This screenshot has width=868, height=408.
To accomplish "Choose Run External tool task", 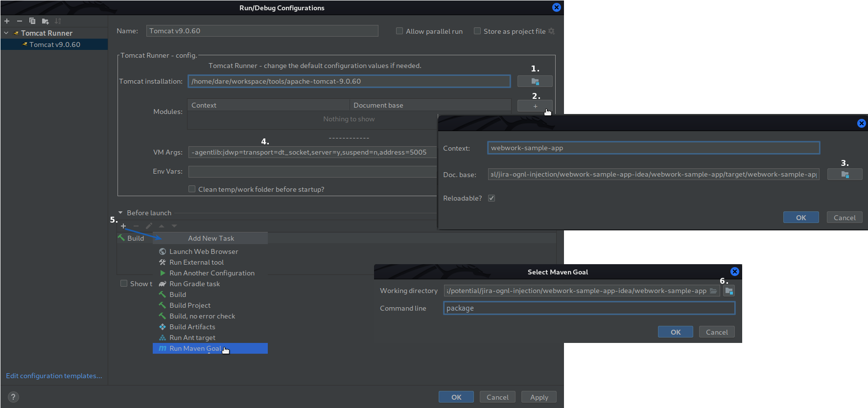I will [210, 262].
